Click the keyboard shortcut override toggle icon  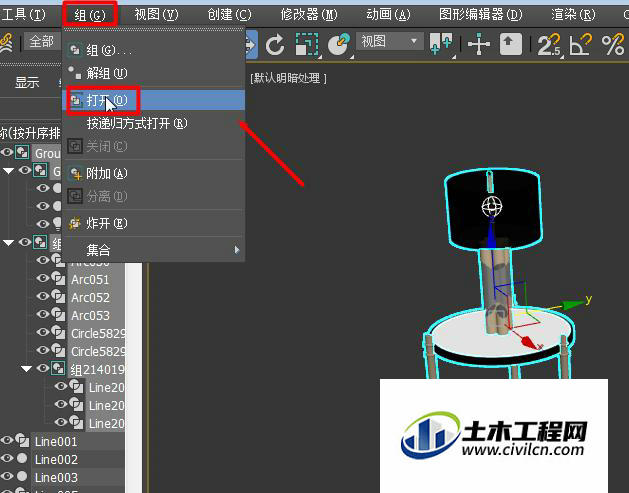click(511, 44)
